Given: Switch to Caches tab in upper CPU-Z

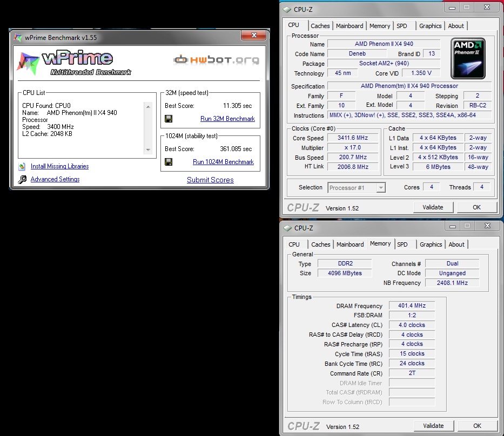Looking at the screenshot, I should tap(320, 26).
